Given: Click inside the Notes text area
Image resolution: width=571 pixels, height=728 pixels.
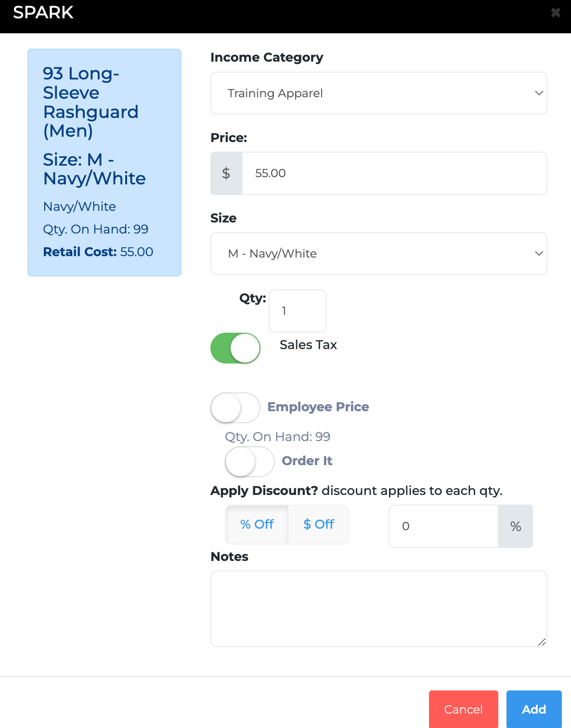Looking at the screenshot, I should [x=378, y=609].
